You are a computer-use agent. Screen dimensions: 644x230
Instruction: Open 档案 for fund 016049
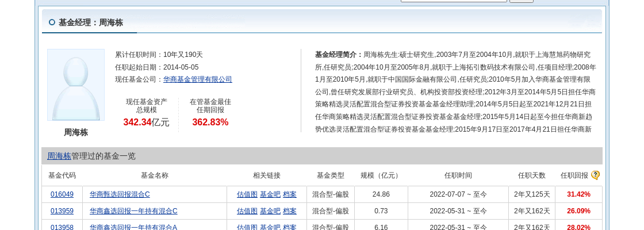tap(290, 194)
